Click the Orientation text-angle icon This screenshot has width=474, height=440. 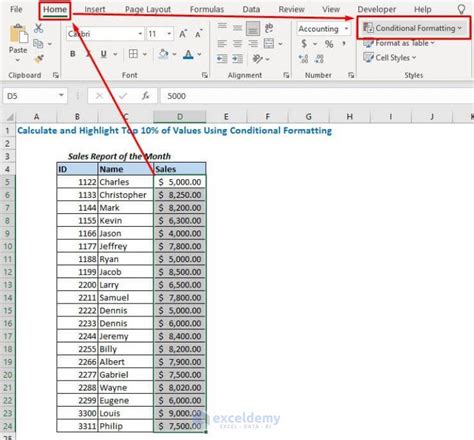click(x=257, y=59)
